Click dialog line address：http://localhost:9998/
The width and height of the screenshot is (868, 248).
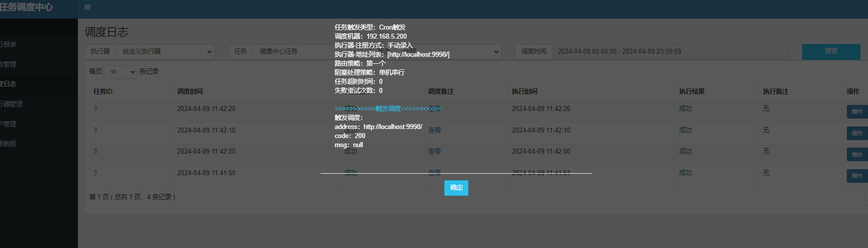pyautogui.click(x=378, y=127)
